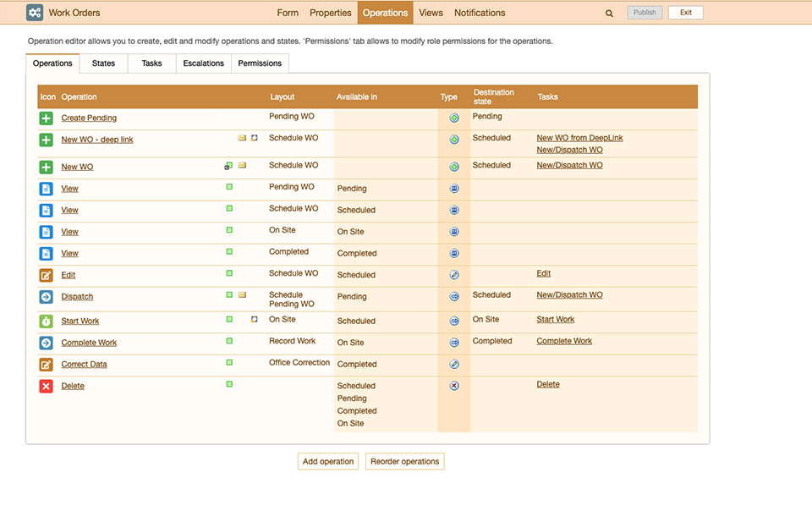
Task: Click the envelope icon in New WO row
Action: pos(242,166)
